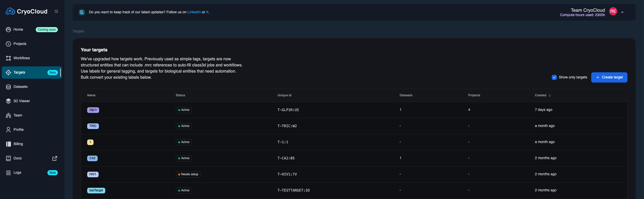Open Logs from the sidebar
Screen dimensions: 644x199
[x=17, y=173]
